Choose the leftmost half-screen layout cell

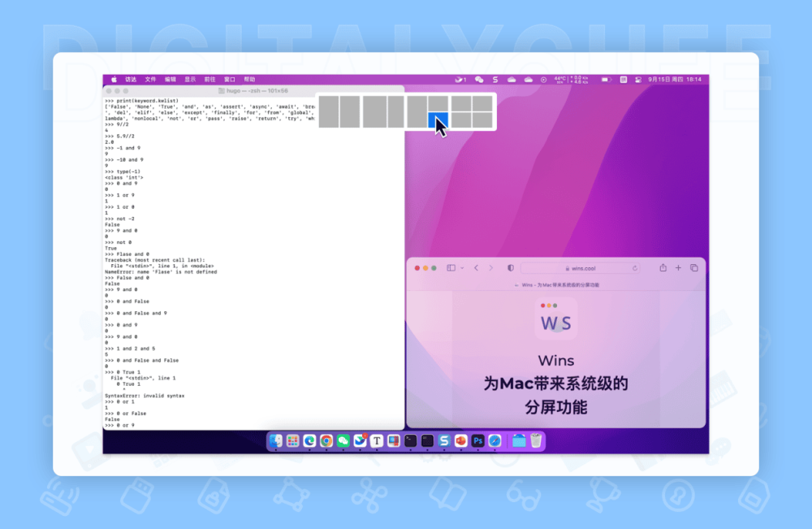pyautogui.click(x=329, y=111)
